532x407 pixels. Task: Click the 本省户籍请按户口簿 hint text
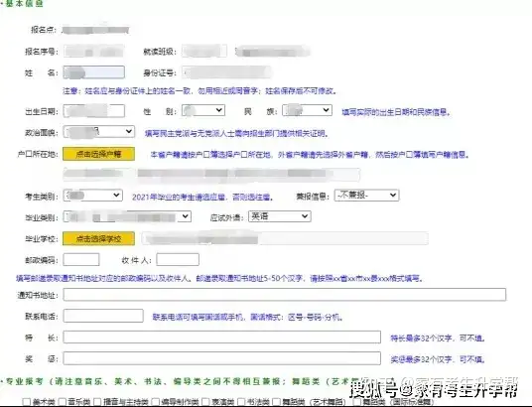(310, 155)
